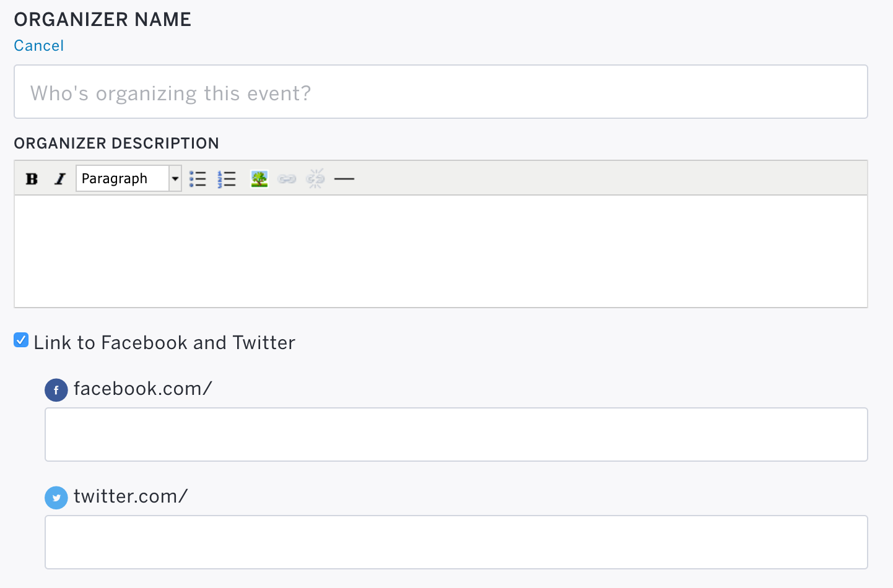Click the unlink broken chain icon
Viewport: 893px width, 588px height.
pos(316,179)
